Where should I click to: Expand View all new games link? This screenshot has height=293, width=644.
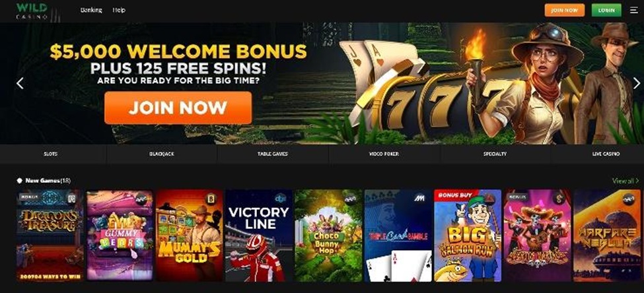[x=625, y=181]
